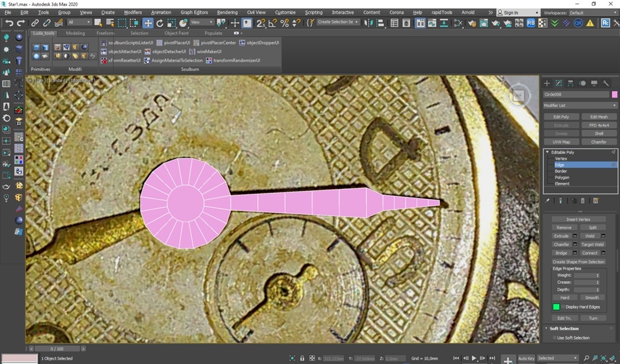Open the Render Setup teapot icon
The height and width of the screenshot is (364, 620).
[x=472, y=23]
